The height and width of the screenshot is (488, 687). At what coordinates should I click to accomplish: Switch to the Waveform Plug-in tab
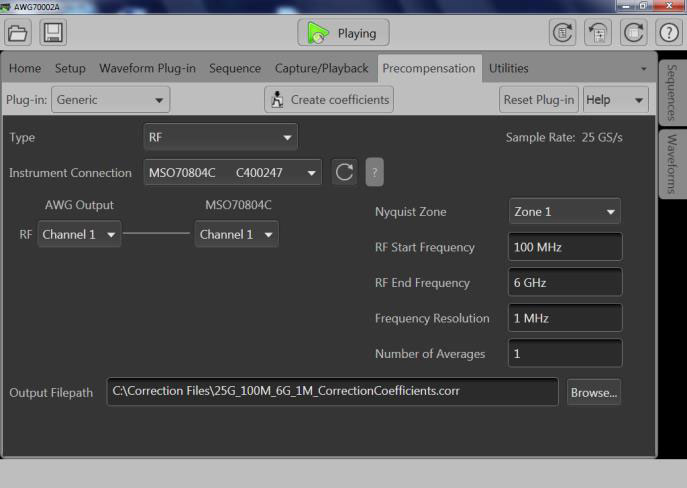click(x=147, y=68)
